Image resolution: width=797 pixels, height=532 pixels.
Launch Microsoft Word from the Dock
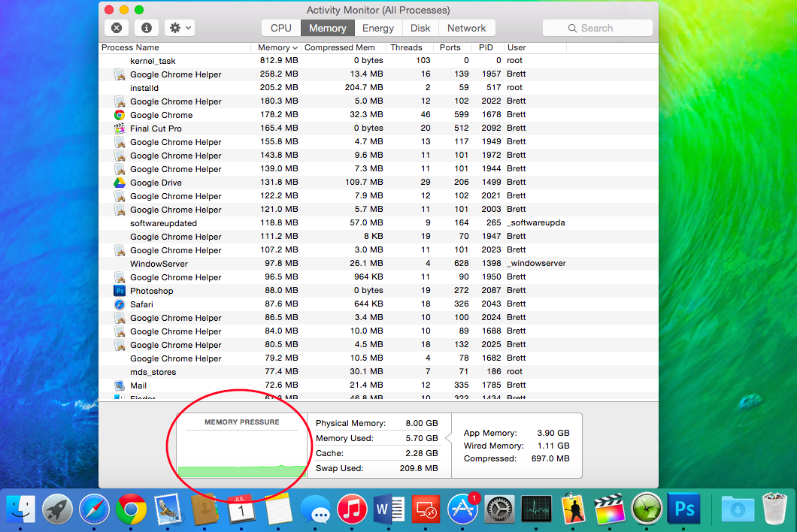pos(389,509)
